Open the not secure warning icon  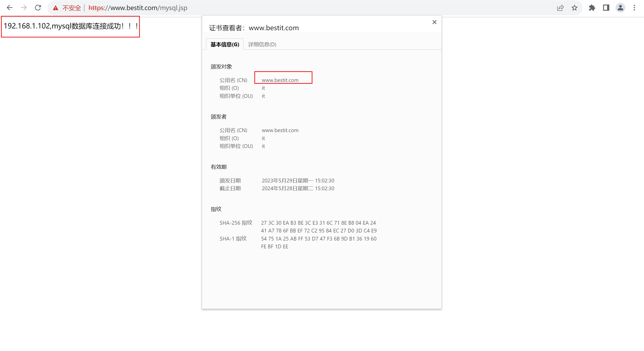(56, 8)
